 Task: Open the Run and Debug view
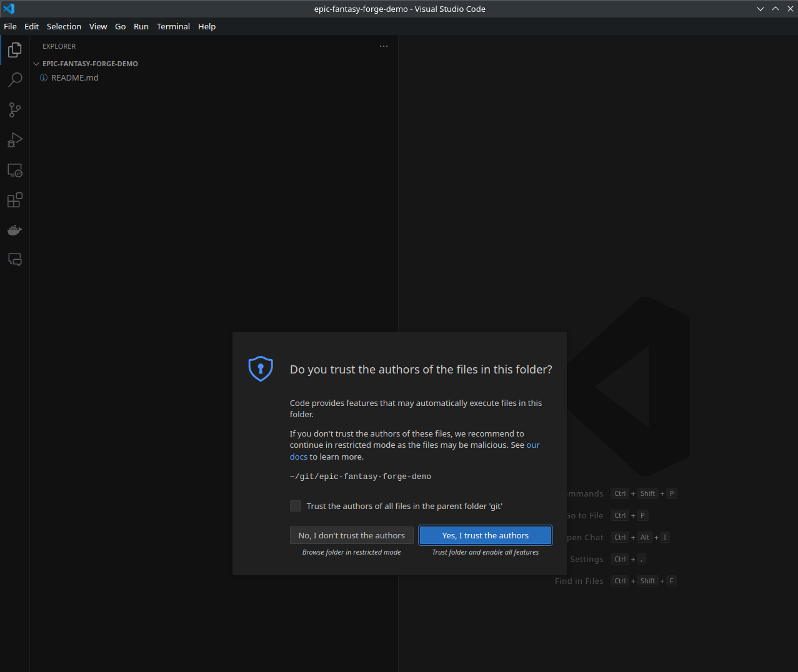(15, 140)
